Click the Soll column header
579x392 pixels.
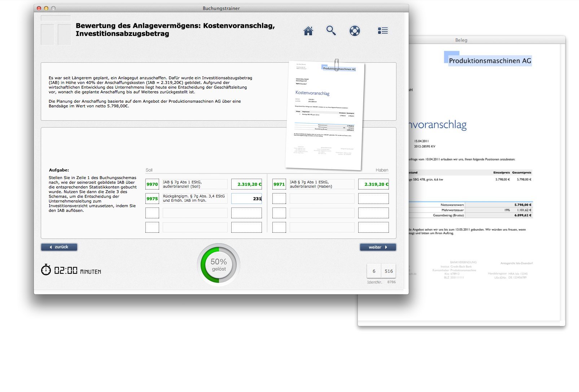click(149, 170)
